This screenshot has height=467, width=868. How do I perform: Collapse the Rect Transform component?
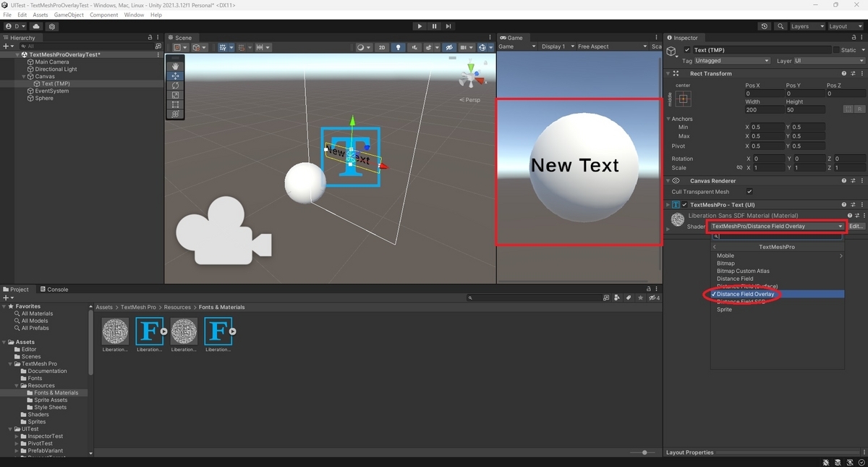pos(668,73)
